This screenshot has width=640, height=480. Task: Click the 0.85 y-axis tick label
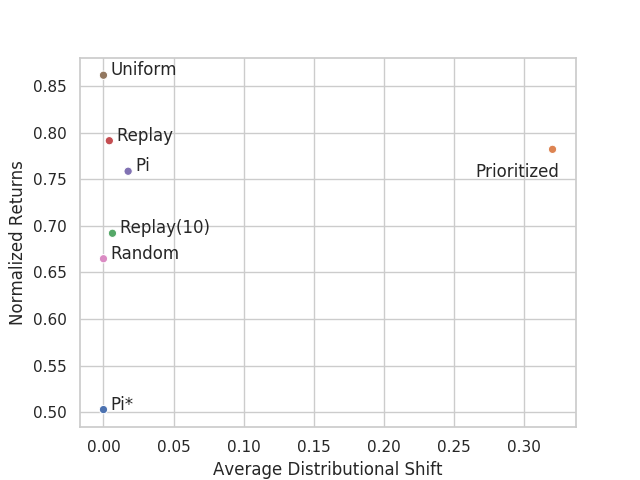coord(49,87)
